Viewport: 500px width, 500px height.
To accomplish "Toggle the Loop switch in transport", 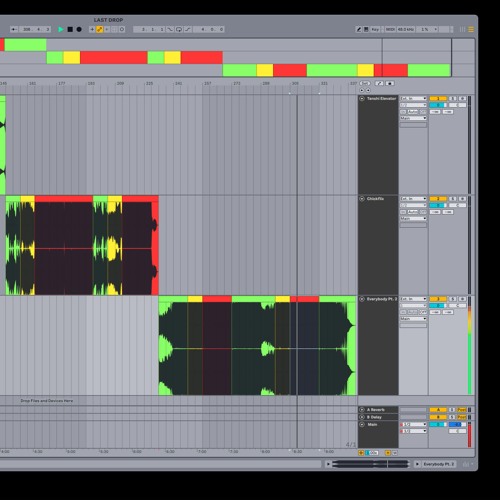I will (179, 29).
